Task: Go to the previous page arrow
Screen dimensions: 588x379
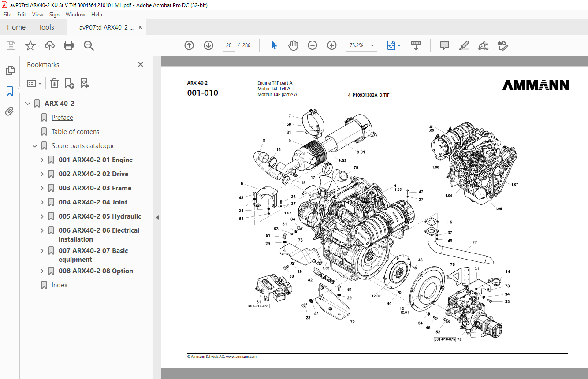Action: pyautogui.click(x=189, y=45)
